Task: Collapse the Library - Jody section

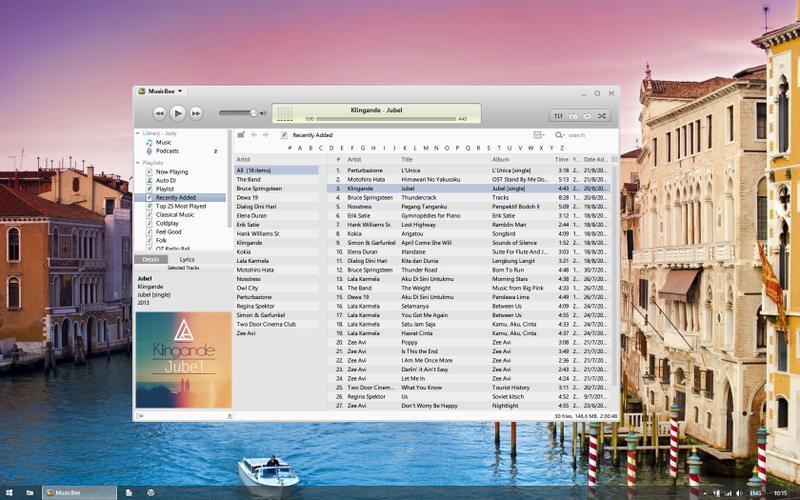Action: point(138,133)
